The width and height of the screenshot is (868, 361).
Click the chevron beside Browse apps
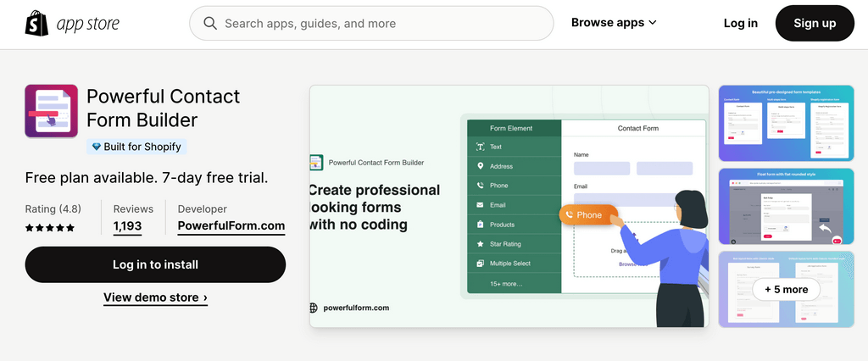652,23
